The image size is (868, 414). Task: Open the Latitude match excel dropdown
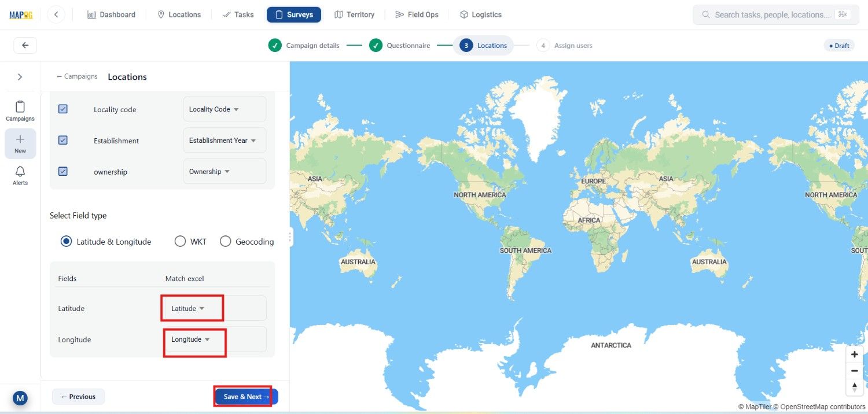pyautogui.click(x=215, y=308)
